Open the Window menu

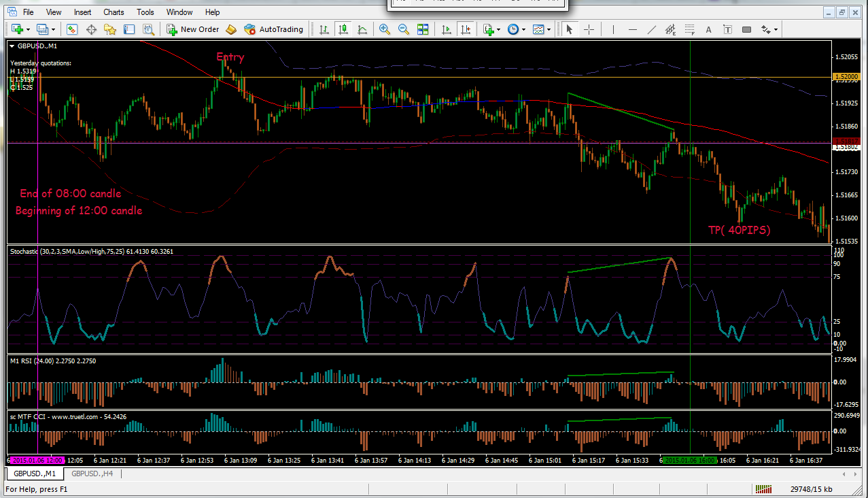click(x=179, y=12)
